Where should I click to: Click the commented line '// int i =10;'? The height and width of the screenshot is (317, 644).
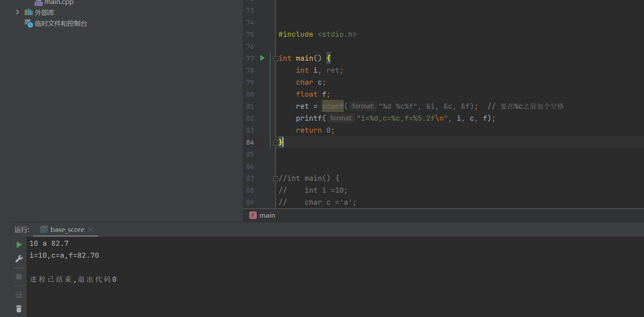click(313, 190)
